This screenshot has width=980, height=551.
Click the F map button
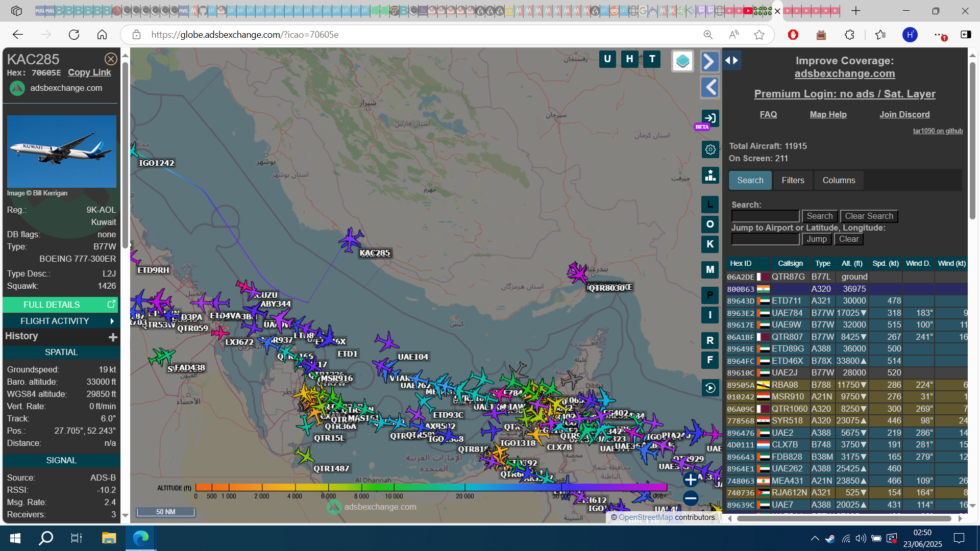(x=710, y=360)
